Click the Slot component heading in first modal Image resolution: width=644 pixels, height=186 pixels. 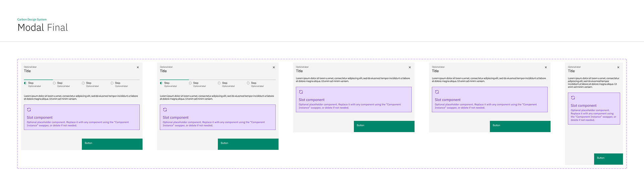40,118
